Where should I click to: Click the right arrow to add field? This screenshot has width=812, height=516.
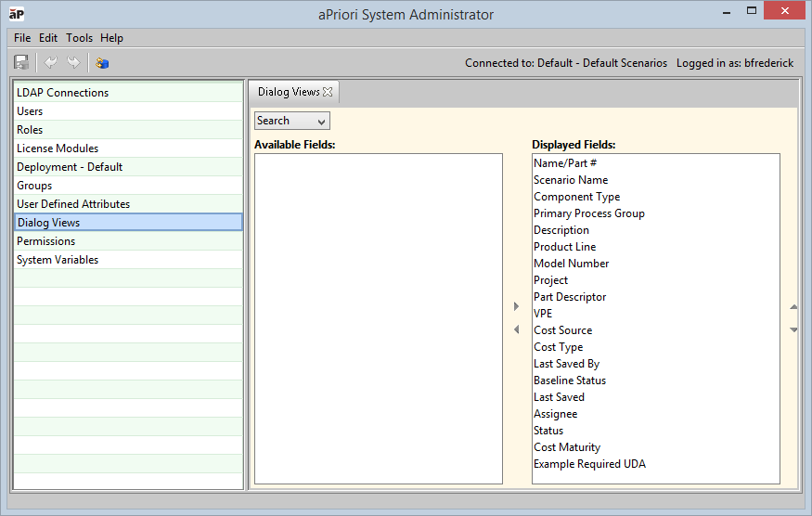tap(517, 306)
